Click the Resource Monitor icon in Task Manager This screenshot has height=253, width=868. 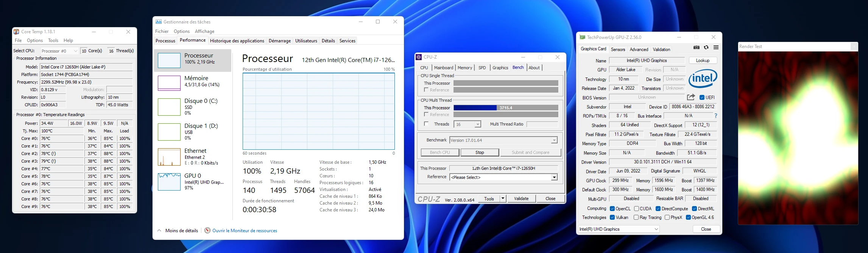tap(207, 230)
